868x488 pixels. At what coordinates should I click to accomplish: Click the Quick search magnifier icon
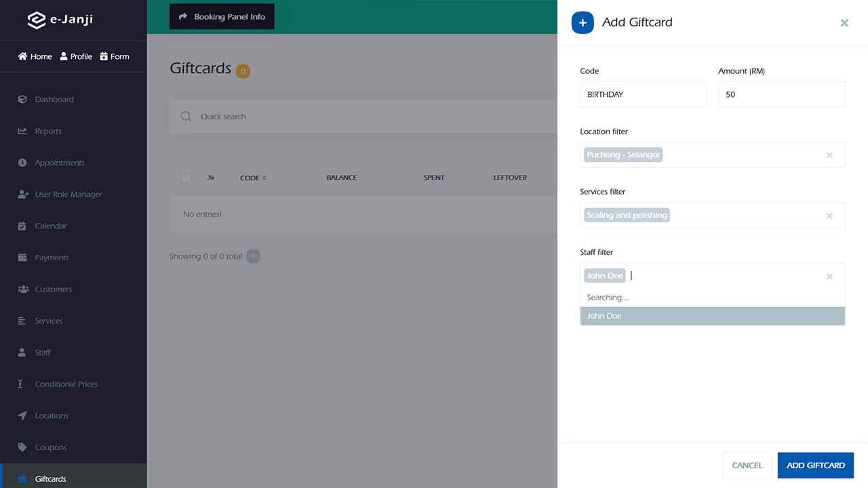[x=186, y=117]
